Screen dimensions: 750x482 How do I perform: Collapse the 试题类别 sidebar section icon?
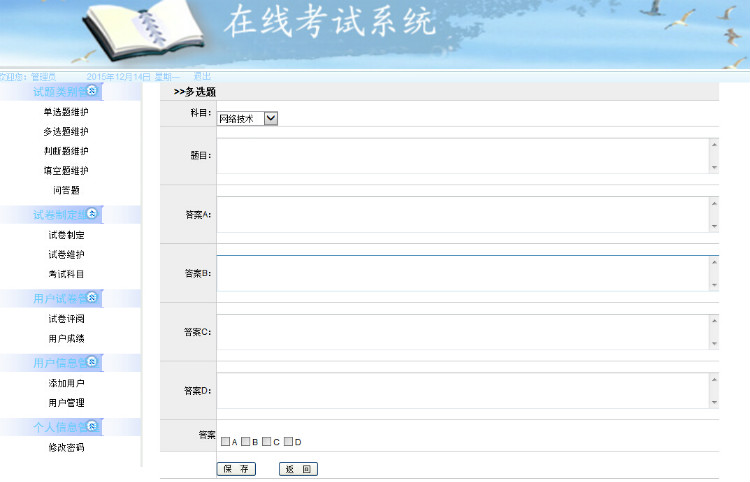[x=92, y=90]
